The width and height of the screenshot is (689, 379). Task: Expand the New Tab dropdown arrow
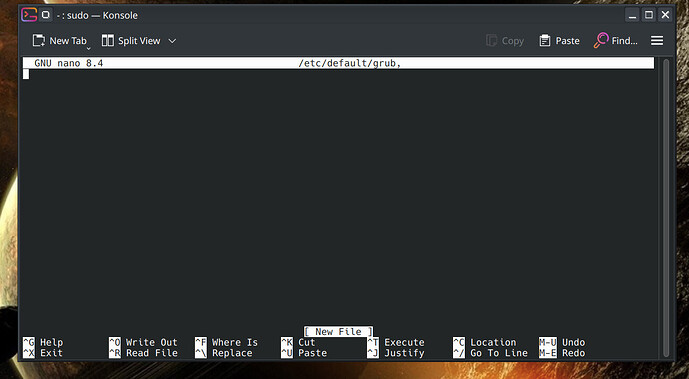88,48
